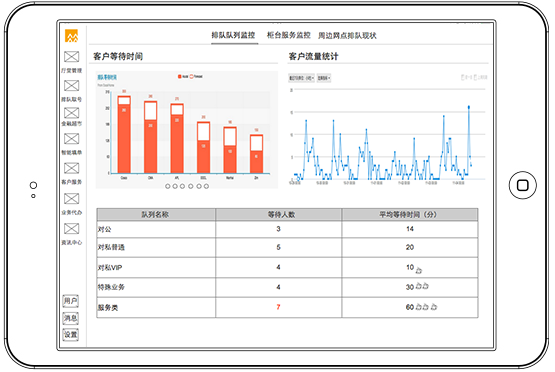Viewport: 555px width, 372px height.
Task: Toggle the Actual legend in bar chart
Action: click(183, 76)
